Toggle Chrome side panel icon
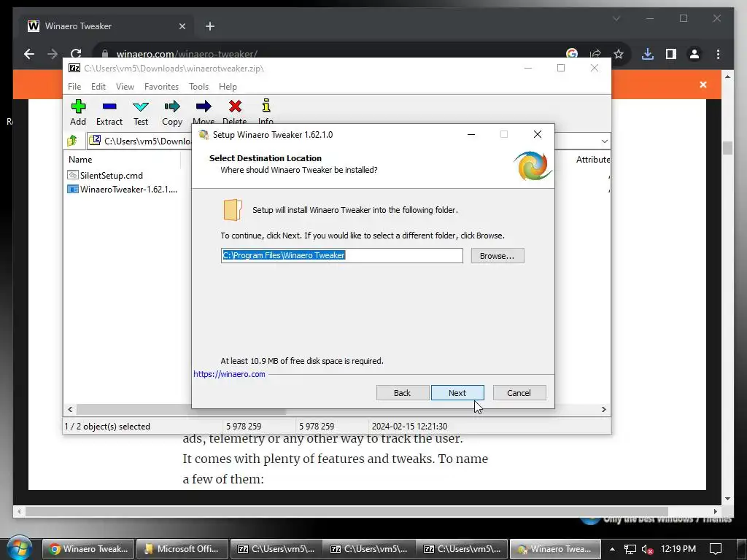 [671, 54]
